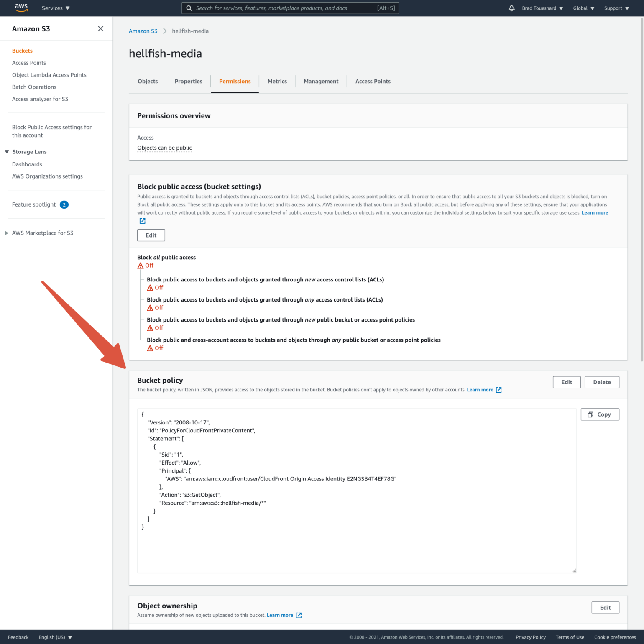This screenshot has width=644, height=644.
Task: Switch to the Objects tab
Action: [x=147, y=81]
